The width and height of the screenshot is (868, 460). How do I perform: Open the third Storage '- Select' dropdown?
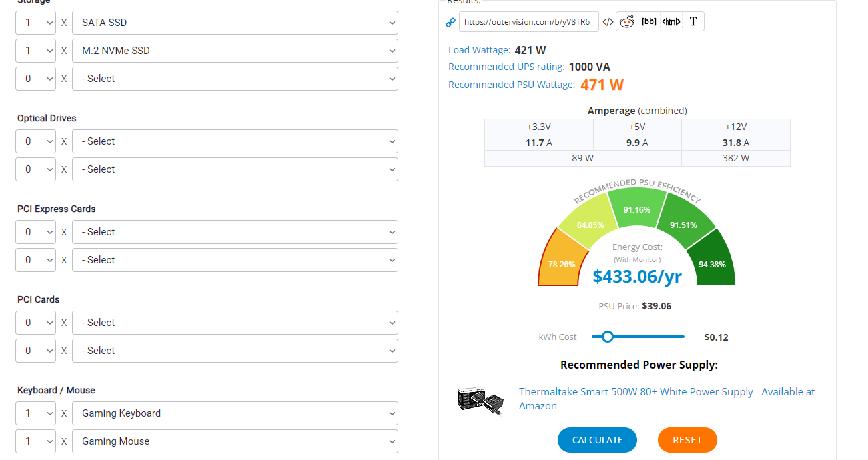point(235,79)
